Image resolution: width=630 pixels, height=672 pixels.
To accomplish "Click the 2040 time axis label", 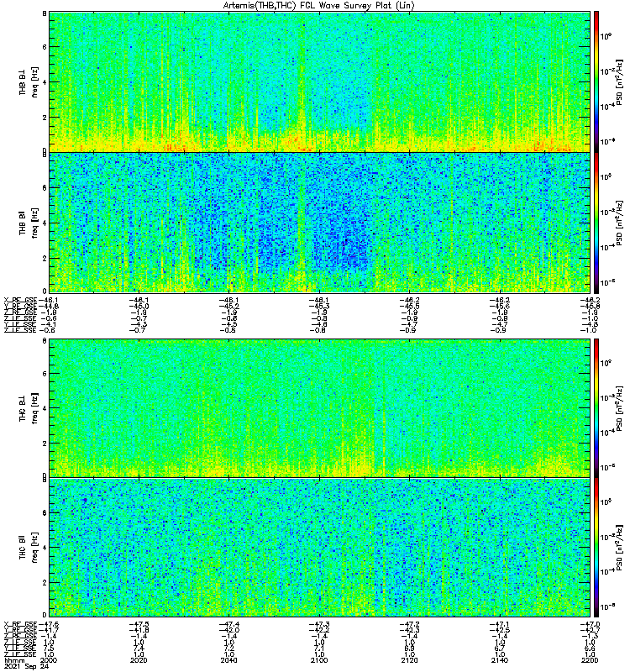I will pyautogui.click(x=228, y=660).
